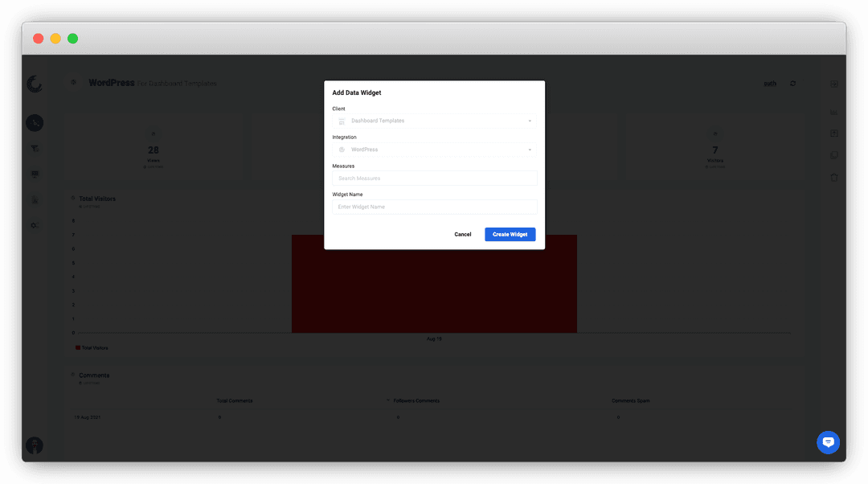This screenshot has width=868, height=484.
Task: Click the duplicate copy icon in right toolbar
Action: (834, 155)
